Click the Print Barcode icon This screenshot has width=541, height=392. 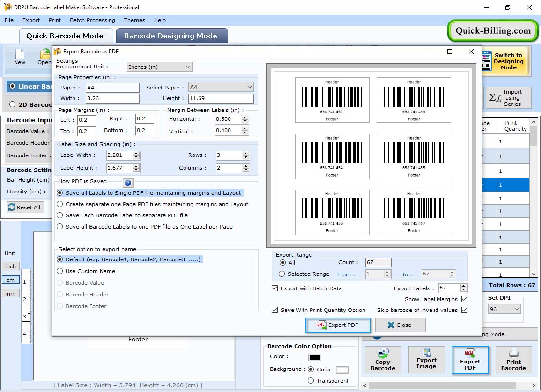click(513, 353)
